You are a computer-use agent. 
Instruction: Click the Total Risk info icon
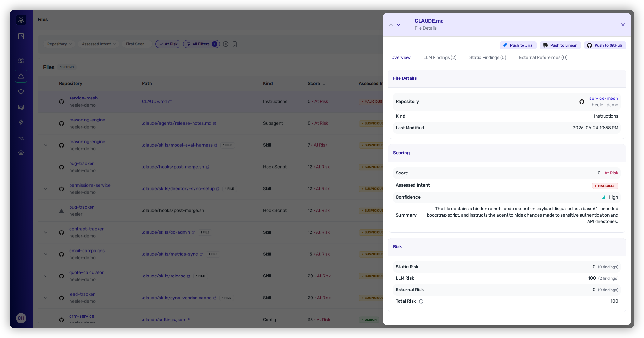click(x=421, y=301)
